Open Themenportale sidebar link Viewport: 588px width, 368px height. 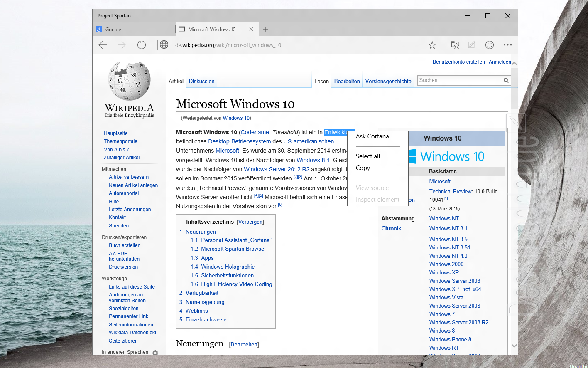tap(120, 141)
